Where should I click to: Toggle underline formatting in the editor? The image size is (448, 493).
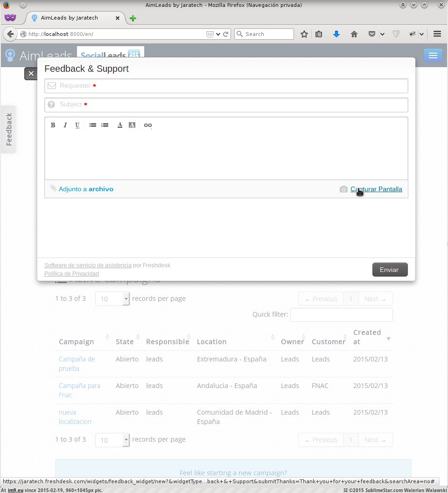click(77, 125)
